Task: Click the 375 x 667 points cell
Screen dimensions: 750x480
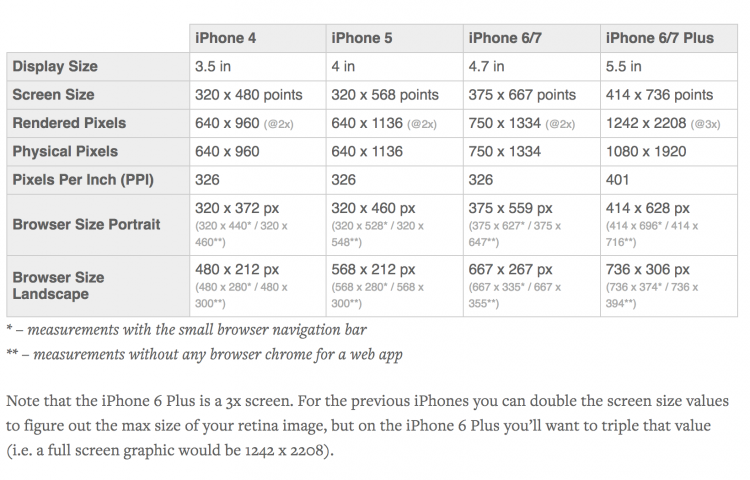Action: click(x=531, y=95)
